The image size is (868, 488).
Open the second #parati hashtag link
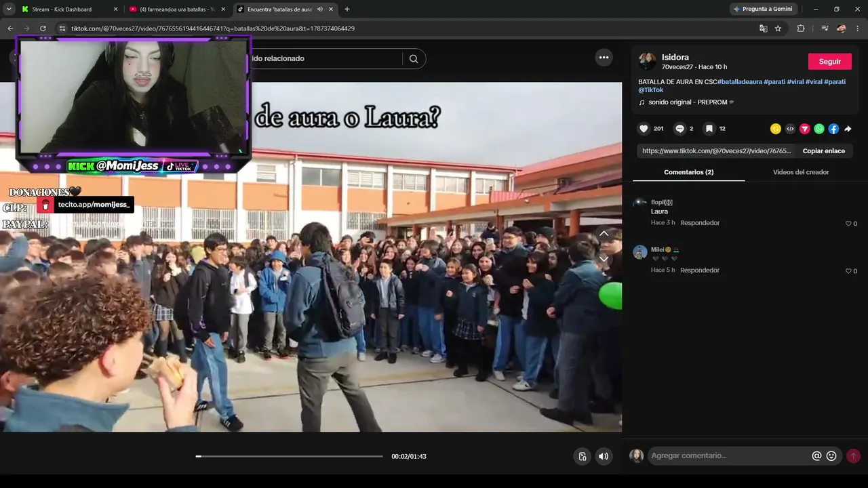pyautogui.click(x=835, y=82)
